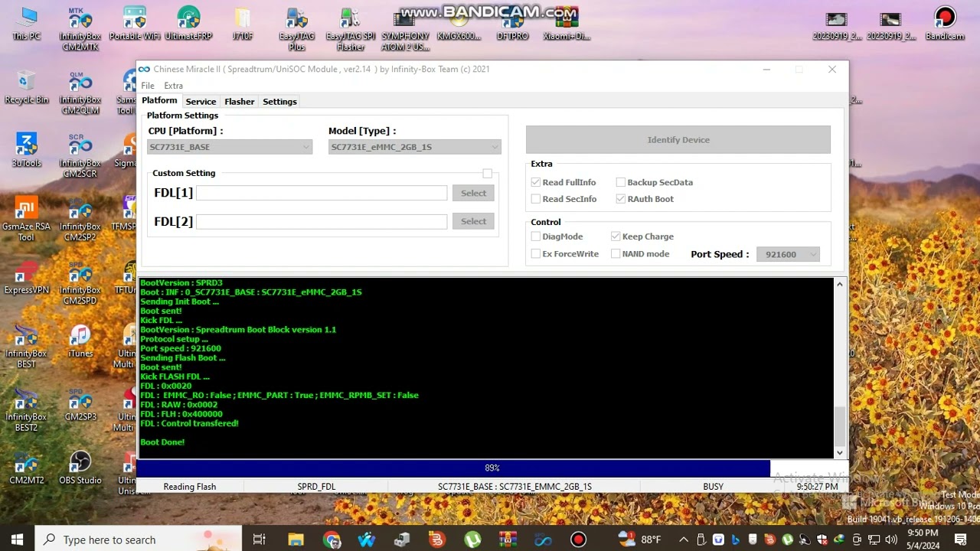Launch InfinityBox CM2MTK shortcut
Viewport: 980px width, 551px height.
pyautogui.click(x=80, y=29)
